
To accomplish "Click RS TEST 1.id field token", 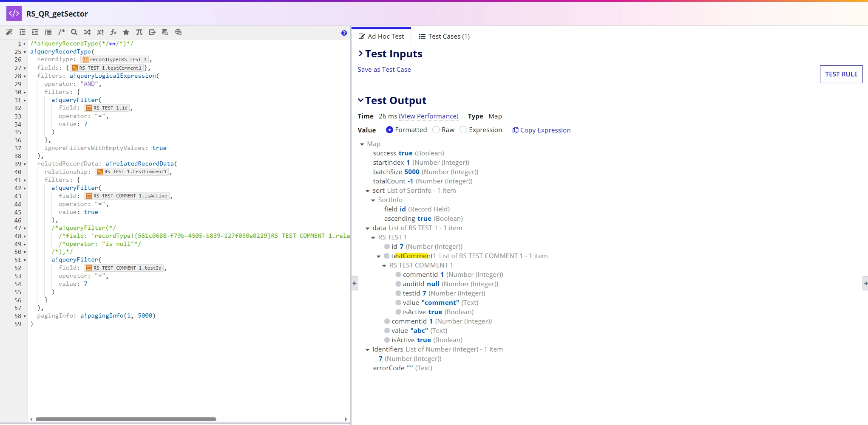I will (107, 108).
